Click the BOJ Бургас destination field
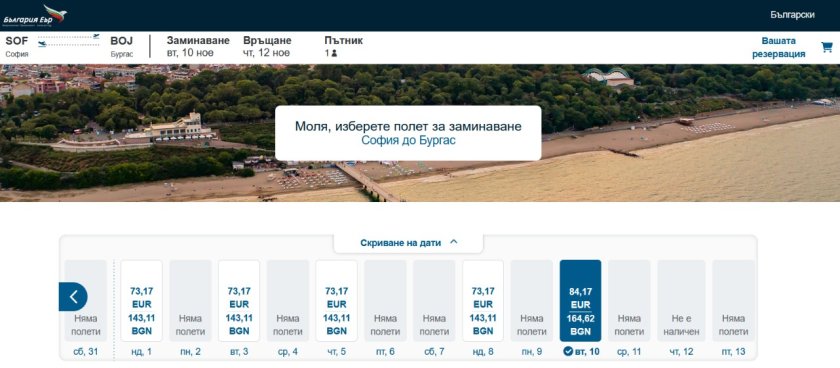The image size is (840, 368). 122,47
